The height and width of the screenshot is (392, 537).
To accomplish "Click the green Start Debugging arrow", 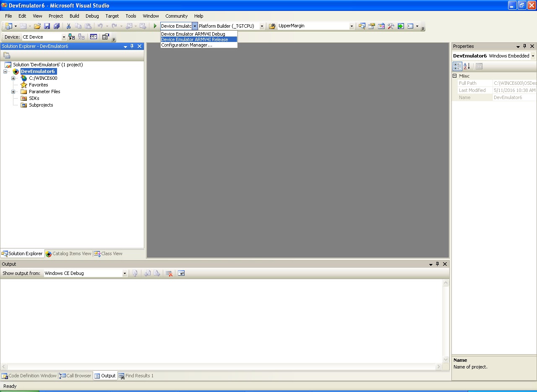I will point(155,26).
